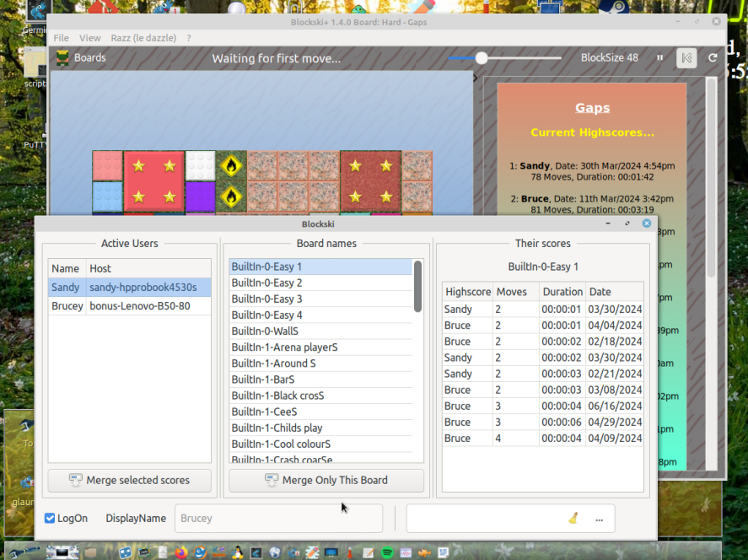Click the broom clear icon

tap(573, 519)
